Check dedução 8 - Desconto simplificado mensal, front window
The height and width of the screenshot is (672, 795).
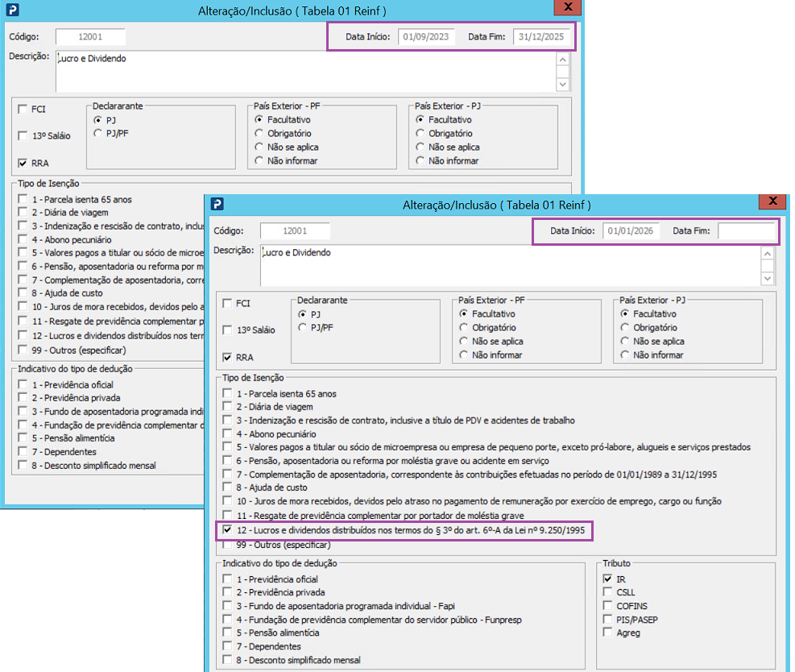227,661
